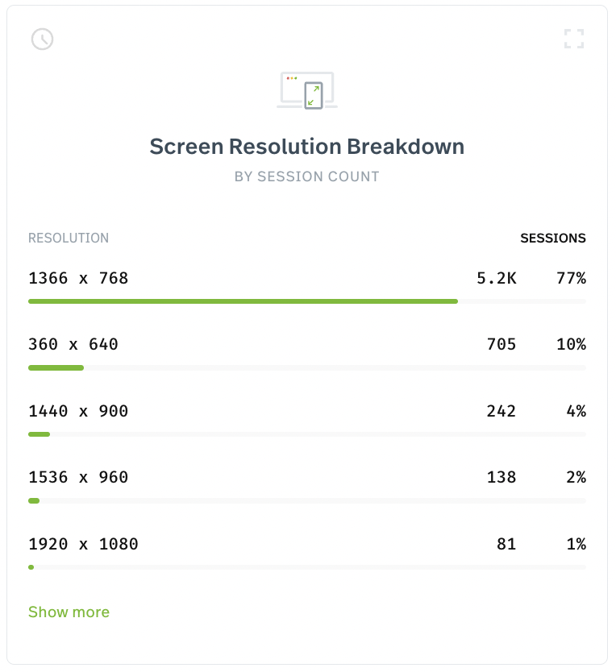Click the 2% progress bar for 1536 x 960

pyautogui.click(x=34, y=500)
